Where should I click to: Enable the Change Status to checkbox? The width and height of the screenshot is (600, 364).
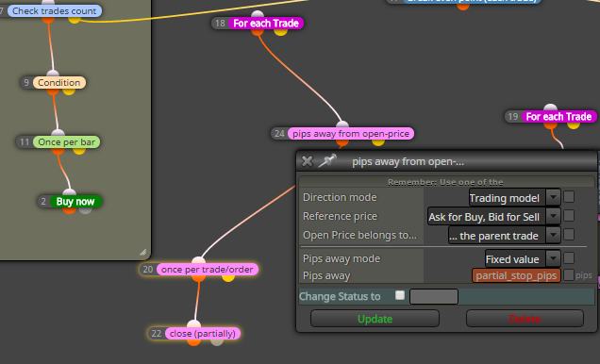pyautogui.click(x=400, y=295)
